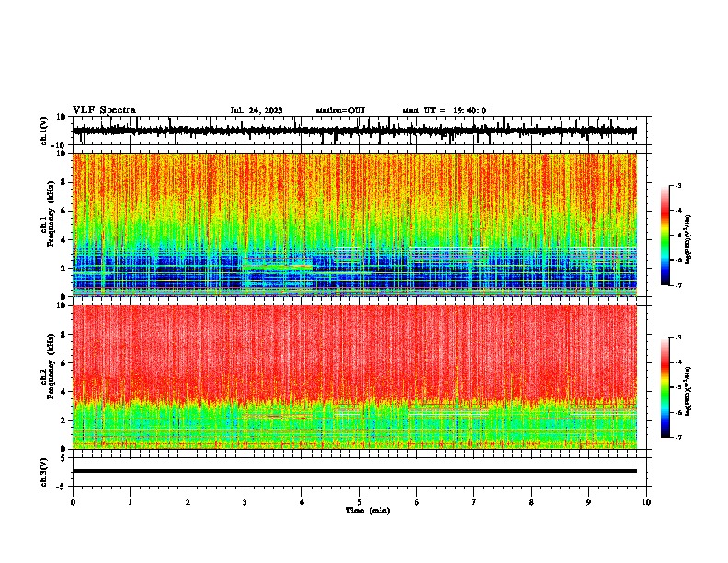This screenshot has height=563, width=728.
Task: Click the ch.1 spectrogram color scale bar
Action: pos(665,236)
